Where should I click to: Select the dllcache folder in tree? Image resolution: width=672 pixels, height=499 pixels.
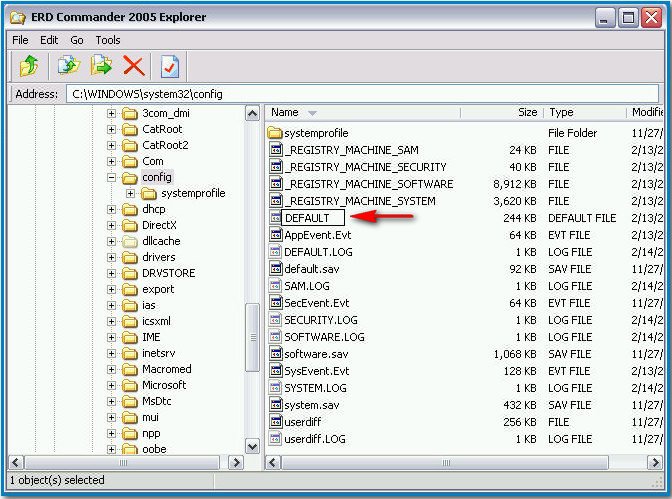tap(160, 241)
